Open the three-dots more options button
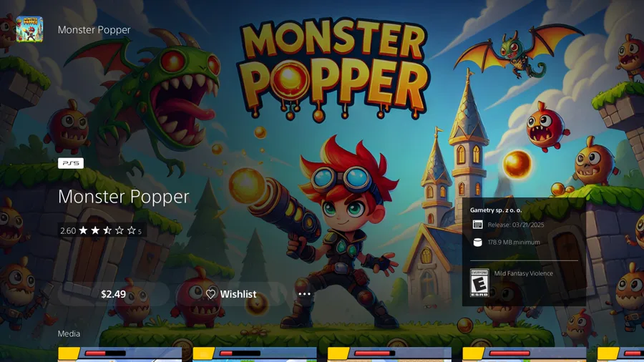 coord(304,294)
